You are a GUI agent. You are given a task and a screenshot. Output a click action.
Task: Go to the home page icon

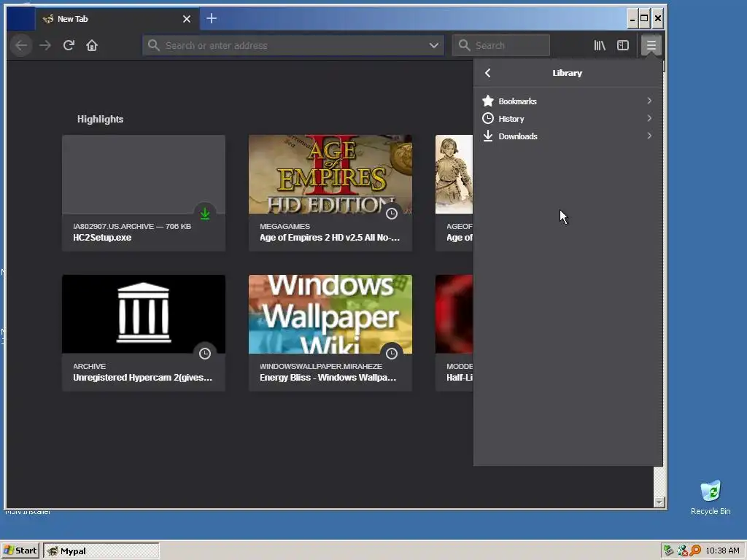92,45
